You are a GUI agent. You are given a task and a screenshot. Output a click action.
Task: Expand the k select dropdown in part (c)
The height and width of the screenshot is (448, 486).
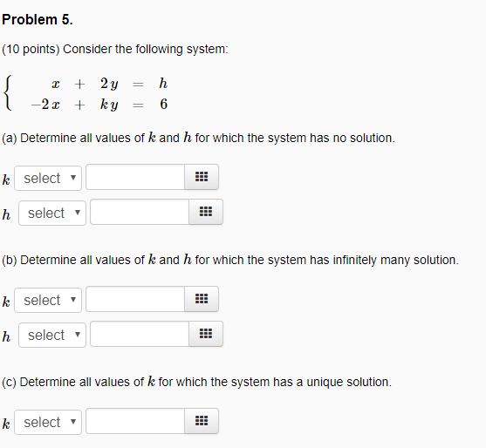48,422
